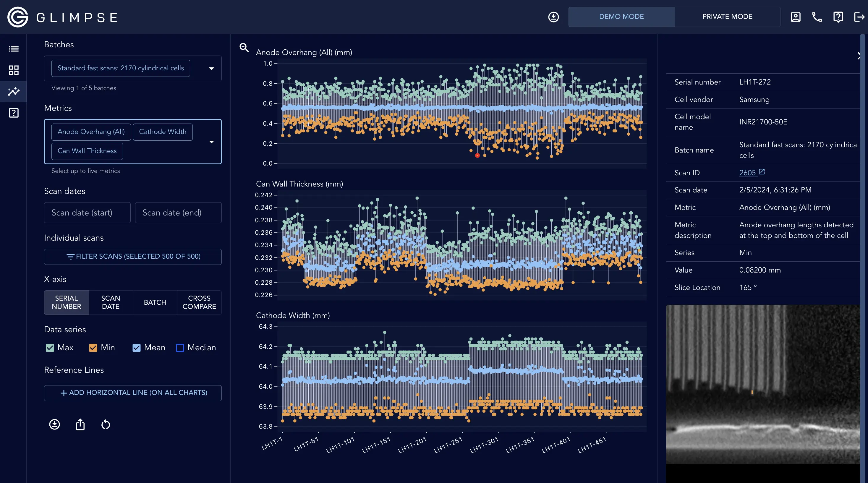868x483 pixels.
Task: Expand the Batches dropdown arrow
Action: click(212, 68)
